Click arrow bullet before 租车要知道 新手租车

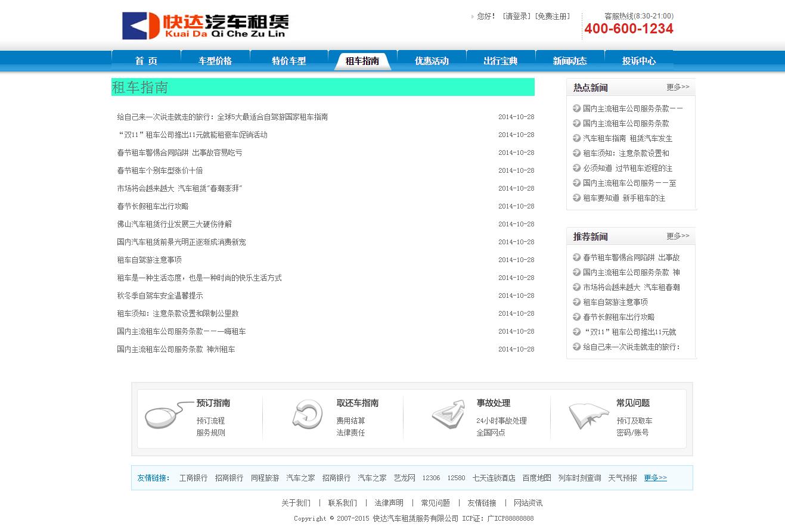click(576, 198)
